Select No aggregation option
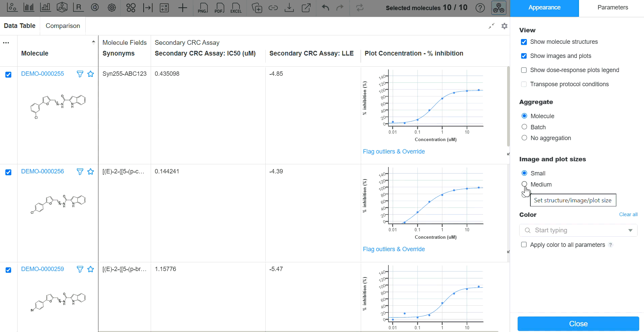This screenshot has width=644, height=332. 524,138
